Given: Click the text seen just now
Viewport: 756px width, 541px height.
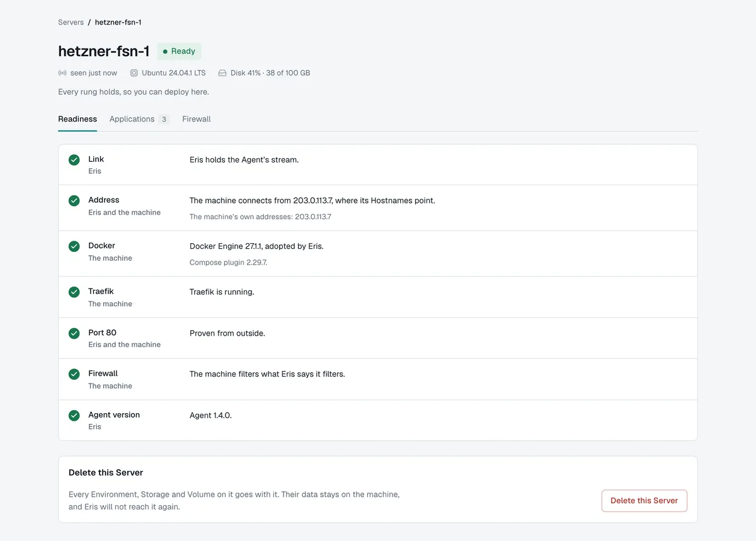Looking at the screenshot, I should 94,73.
